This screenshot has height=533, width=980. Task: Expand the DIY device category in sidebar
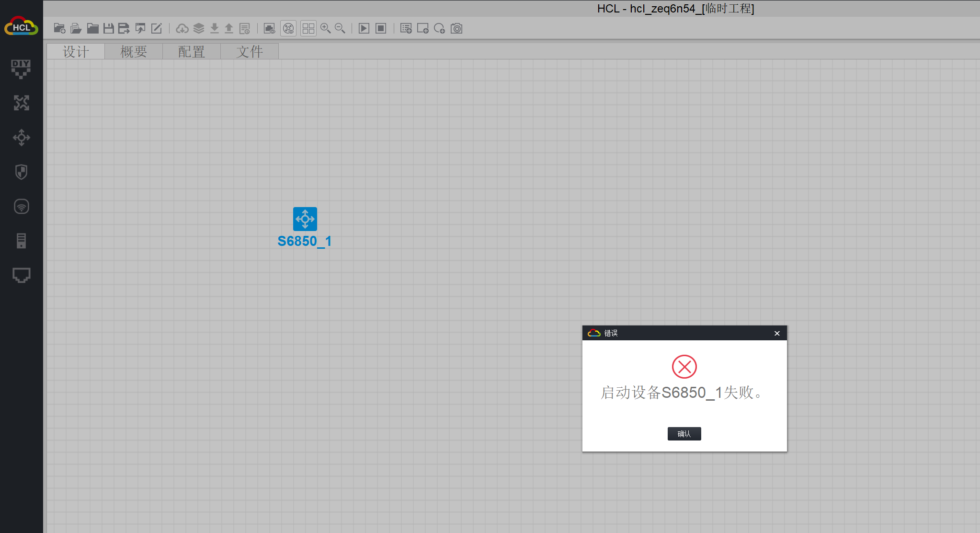21,69
